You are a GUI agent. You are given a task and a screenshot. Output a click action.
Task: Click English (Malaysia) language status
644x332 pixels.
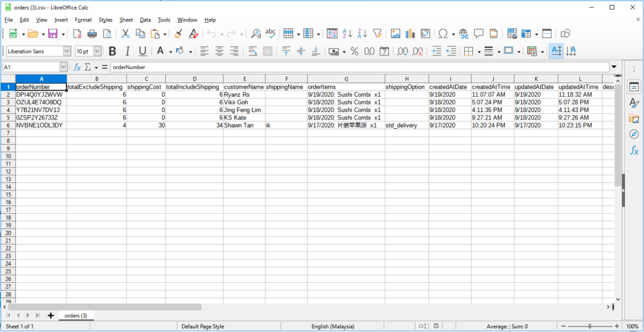click(x=333, y=326)
